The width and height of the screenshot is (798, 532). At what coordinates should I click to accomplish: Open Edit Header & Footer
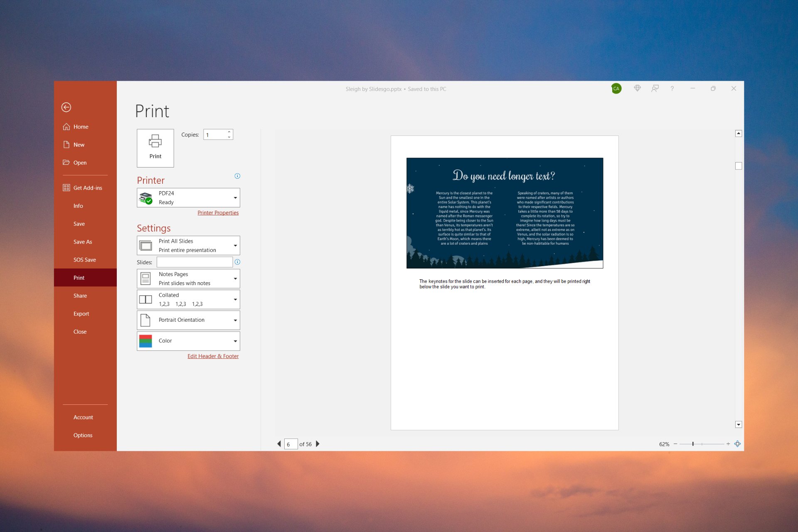(x=213, y=356)
